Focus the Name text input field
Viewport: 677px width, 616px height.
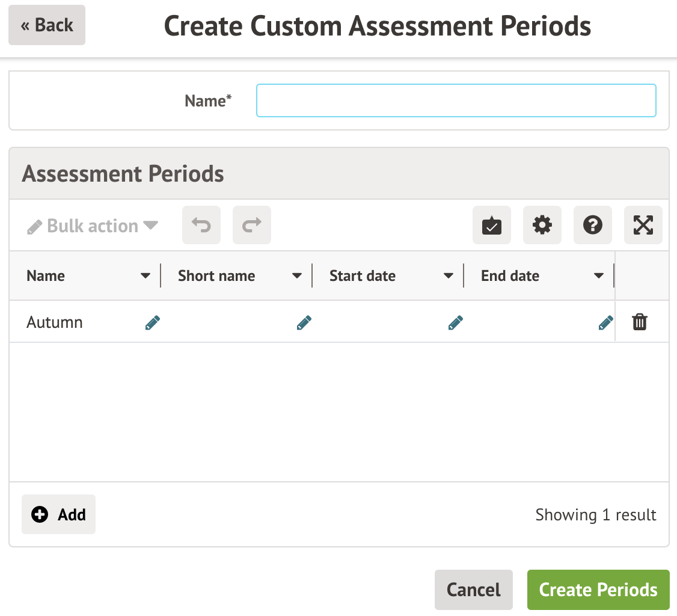pos(456,100)
